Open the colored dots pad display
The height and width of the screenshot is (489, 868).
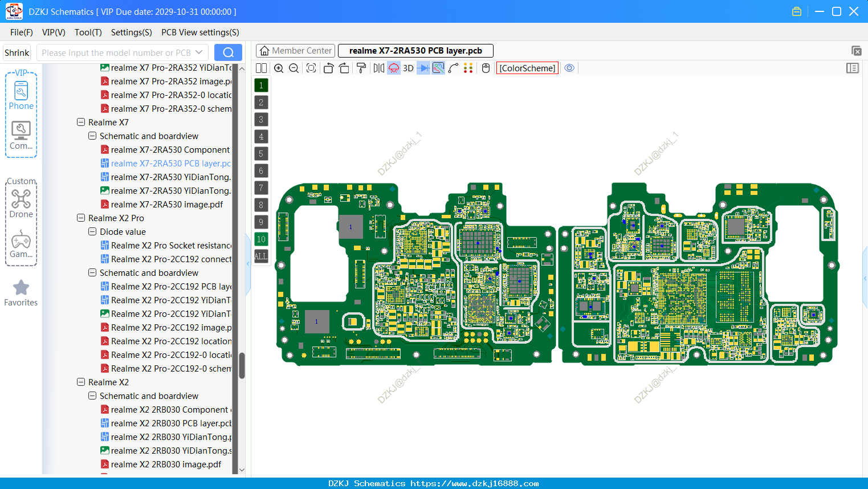(468, 68)
